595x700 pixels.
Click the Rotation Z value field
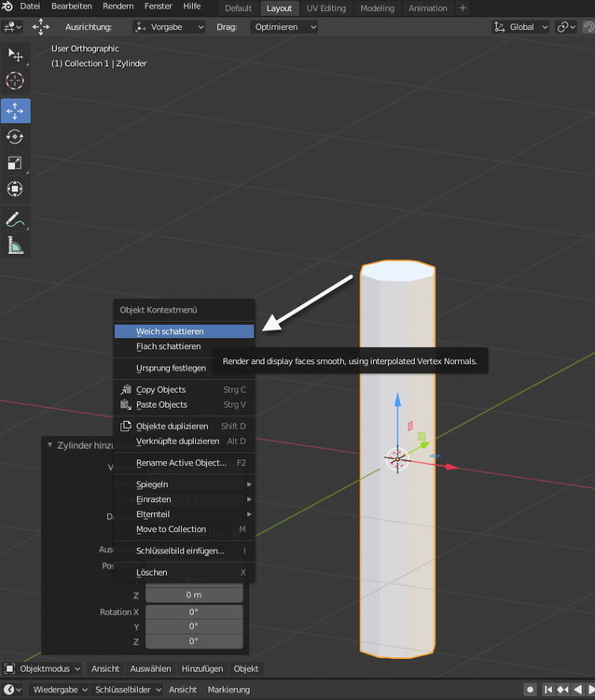[x=193, y=641]
